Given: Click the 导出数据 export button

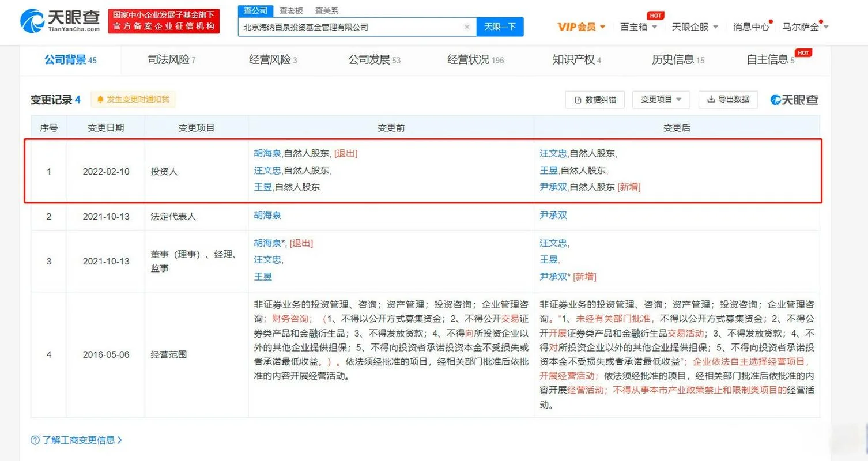Looking at the screenshot, I should click(728, 100).
